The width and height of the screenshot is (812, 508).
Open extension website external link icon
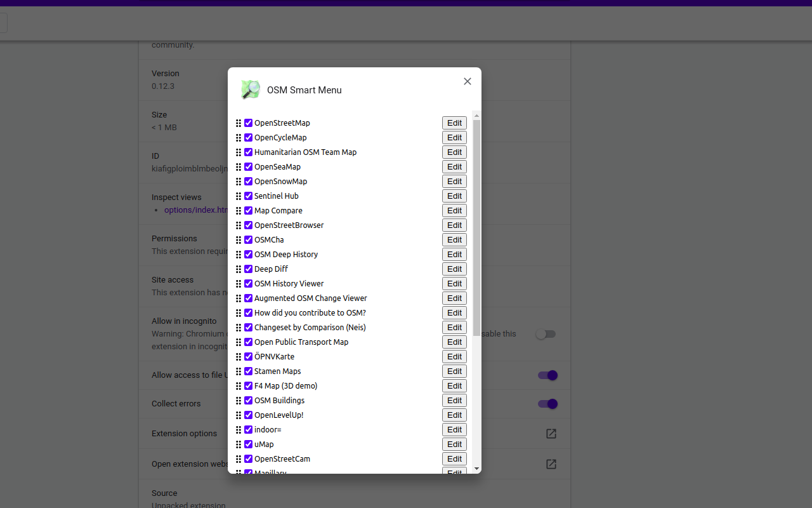pyautogui.click(x=551, y=464)
